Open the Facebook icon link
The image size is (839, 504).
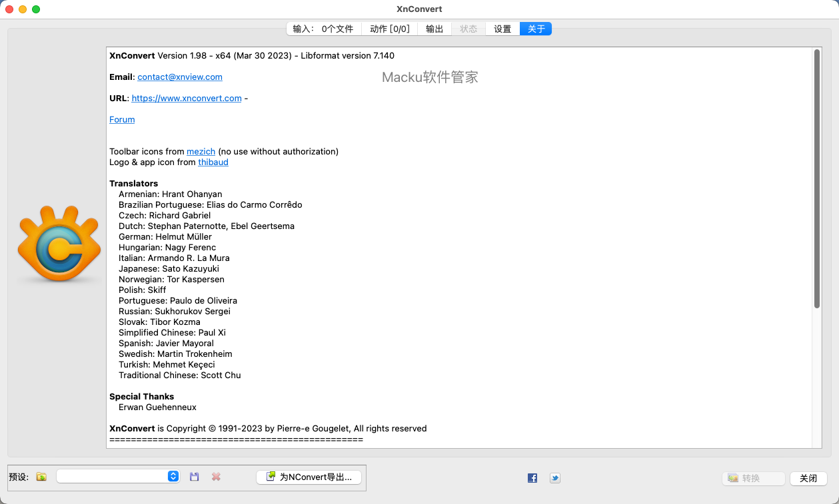[532, 478]
